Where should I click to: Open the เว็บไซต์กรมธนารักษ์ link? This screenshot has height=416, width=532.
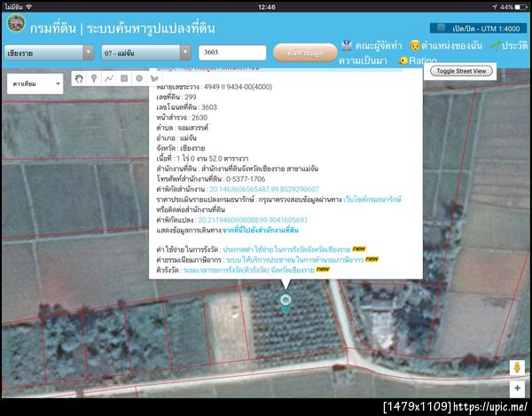click(372, 200)
